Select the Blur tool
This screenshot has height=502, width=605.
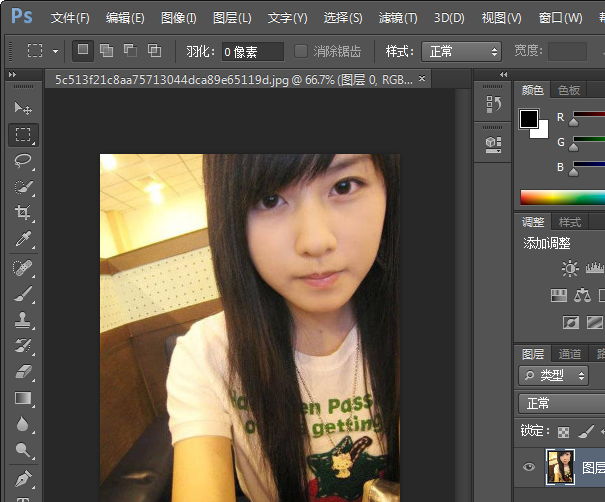coord(23,424)
